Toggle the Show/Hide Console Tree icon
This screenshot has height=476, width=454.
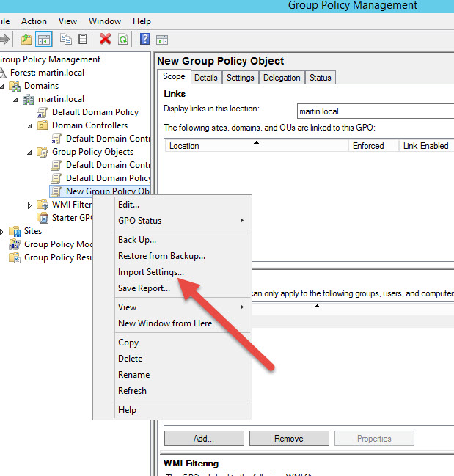[43, 39]
